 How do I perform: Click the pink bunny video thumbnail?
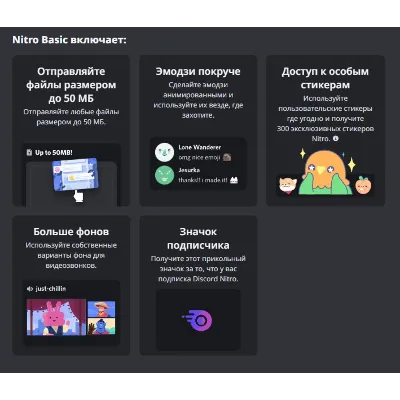tap(56, 317)
